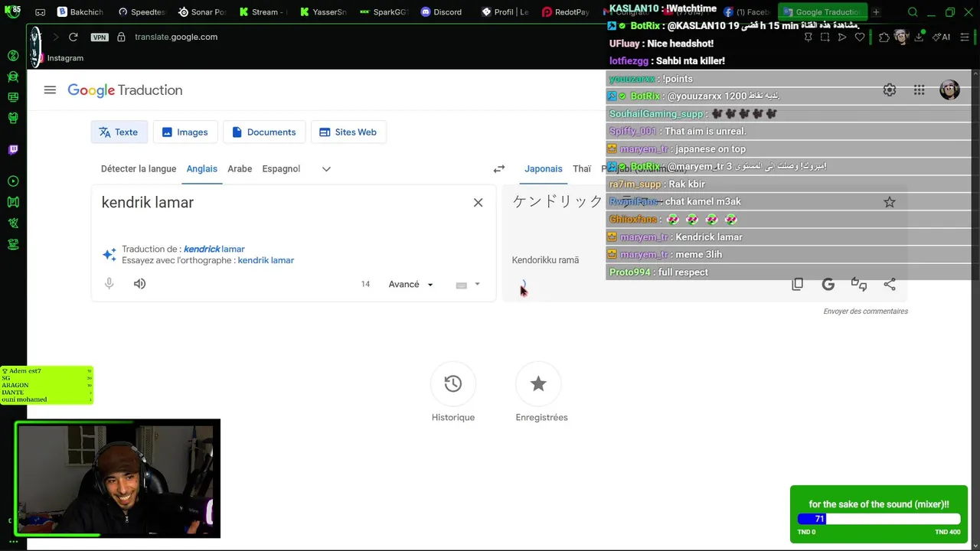Screen dimensions: 980x551
Task: Share the translation result
Action: [x=889, y=284]
